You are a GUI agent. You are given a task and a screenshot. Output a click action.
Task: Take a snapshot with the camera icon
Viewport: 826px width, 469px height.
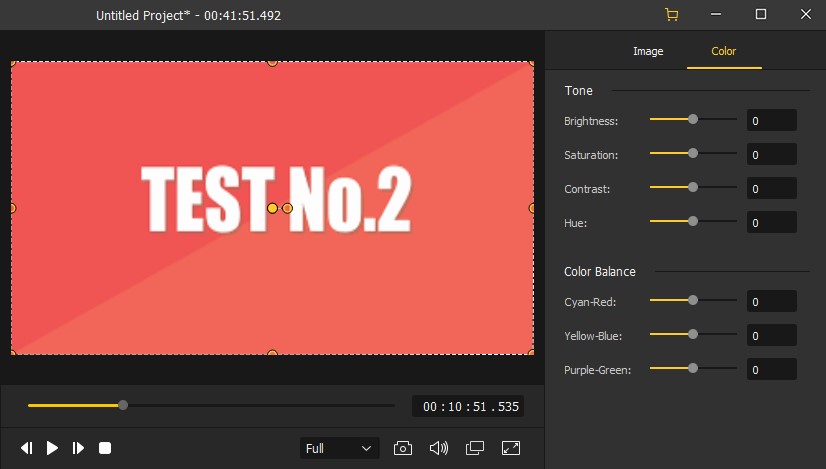[x=403, y=448]
